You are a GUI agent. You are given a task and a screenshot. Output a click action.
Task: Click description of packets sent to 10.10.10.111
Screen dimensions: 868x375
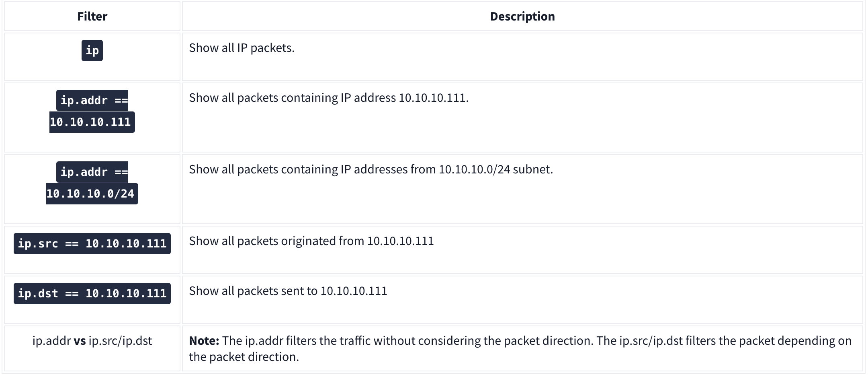click(288, 291)
